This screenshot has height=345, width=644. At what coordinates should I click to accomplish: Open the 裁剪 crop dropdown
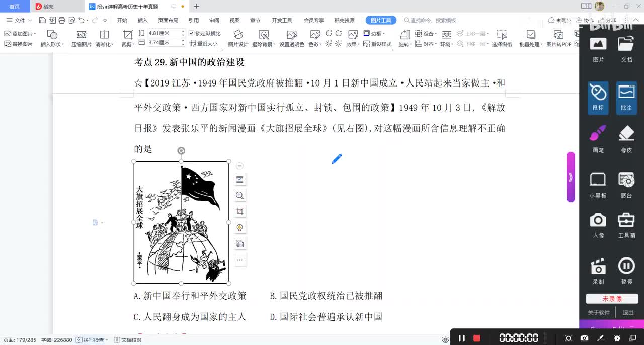(x=128, y=38)
